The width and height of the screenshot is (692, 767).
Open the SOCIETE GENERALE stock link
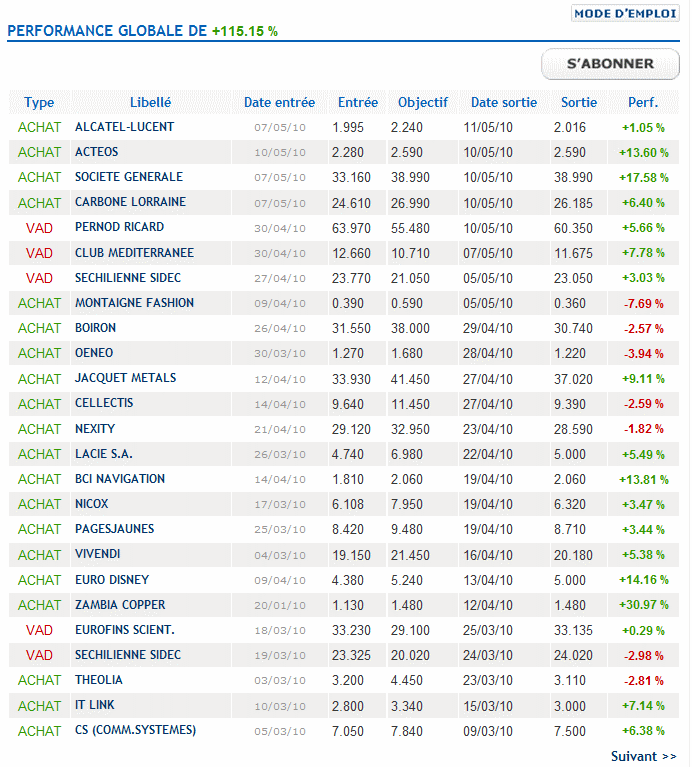129,177
